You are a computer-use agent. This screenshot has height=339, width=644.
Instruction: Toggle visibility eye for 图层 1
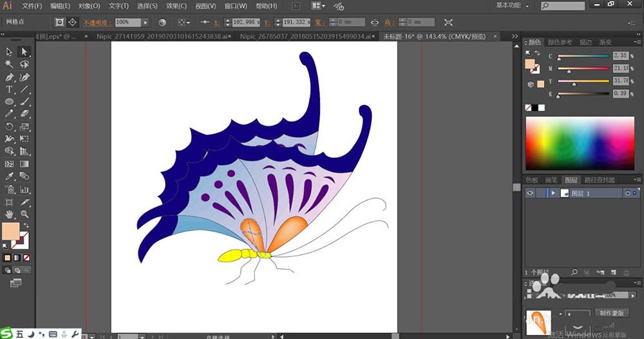[531, 193]
